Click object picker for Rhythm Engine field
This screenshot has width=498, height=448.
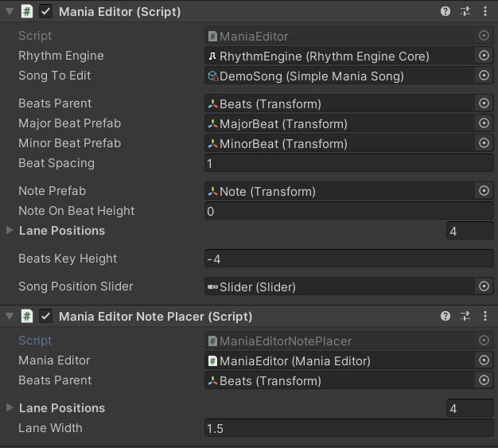click(484, 56)
